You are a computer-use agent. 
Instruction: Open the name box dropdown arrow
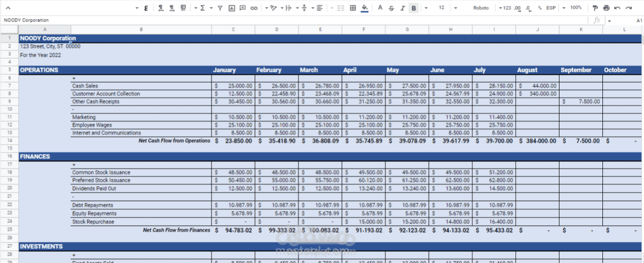click(609, 21)
